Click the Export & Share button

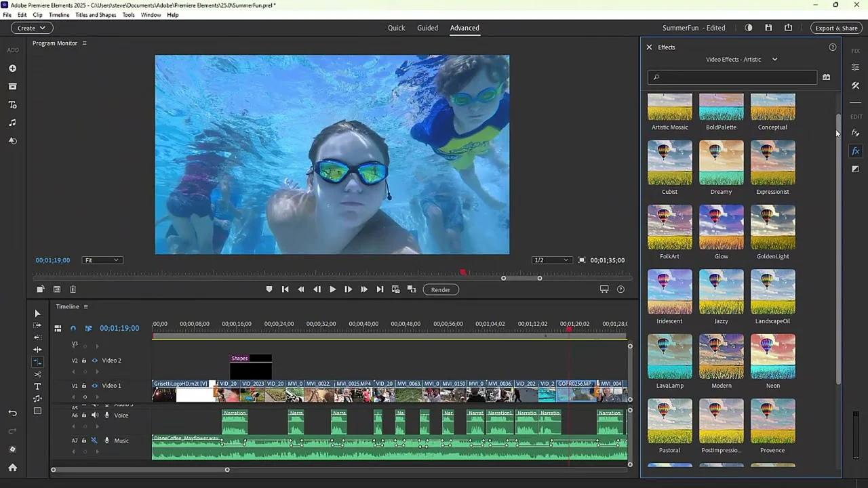(x=835, y=28)
